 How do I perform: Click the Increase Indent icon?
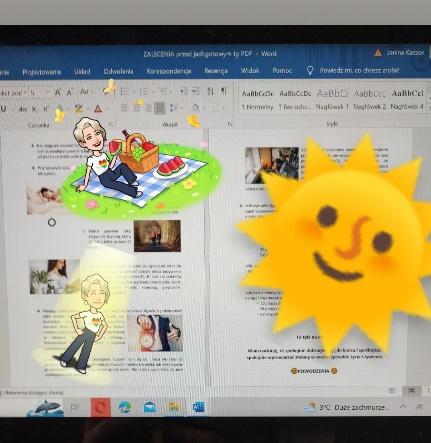pyautogui.click(x=196, y=91)
